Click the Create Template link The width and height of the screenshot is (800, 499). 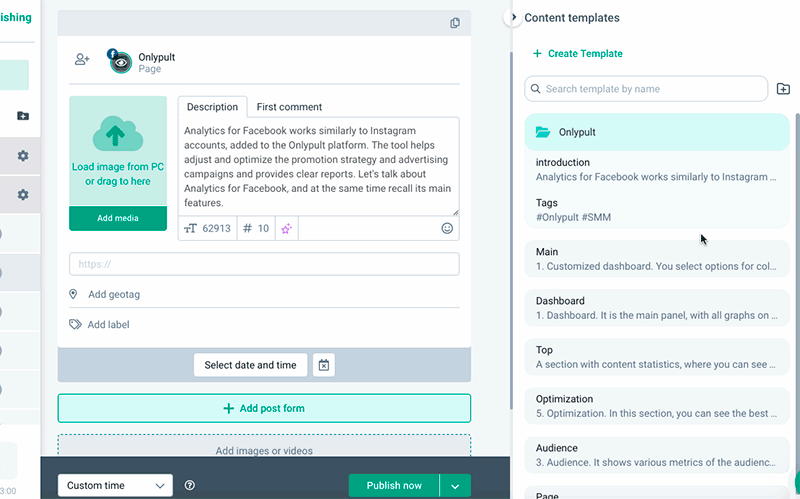[578, 54]
